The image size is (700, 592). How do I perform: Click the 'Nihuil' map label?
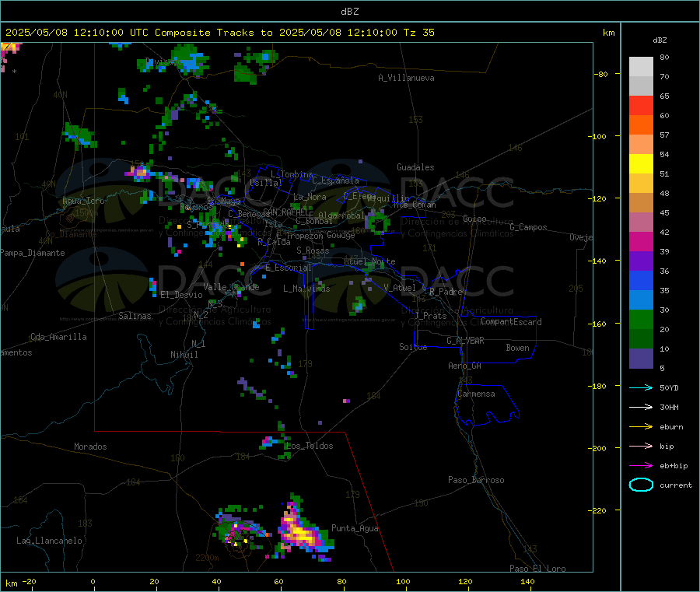(x=184, y=355)
